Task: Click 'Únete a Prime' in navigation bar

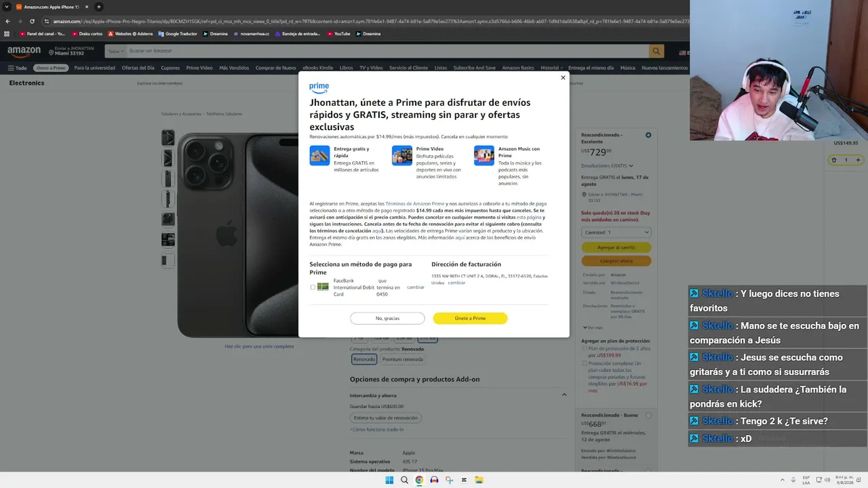Action: tap(51, 68)
